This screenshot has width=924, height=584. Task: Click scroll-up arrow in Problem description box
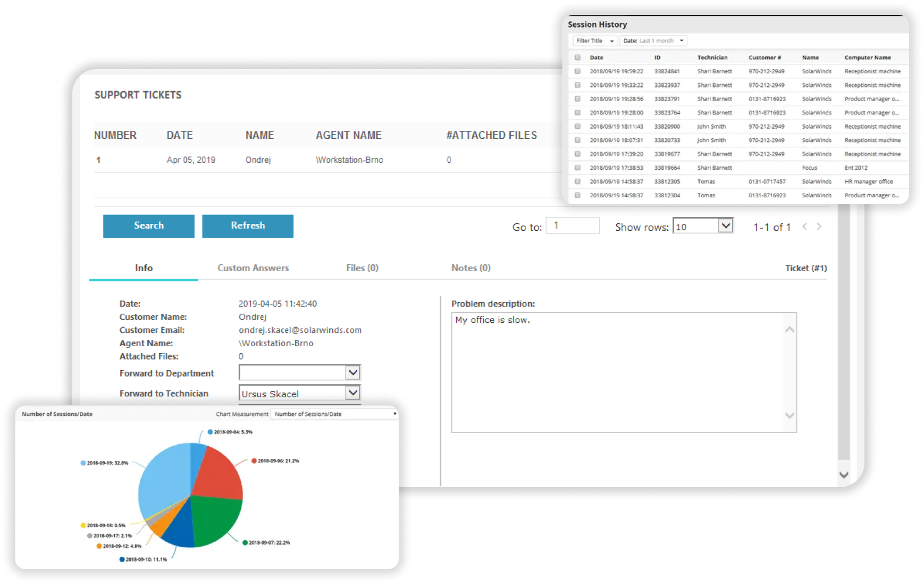coord(789,330)
